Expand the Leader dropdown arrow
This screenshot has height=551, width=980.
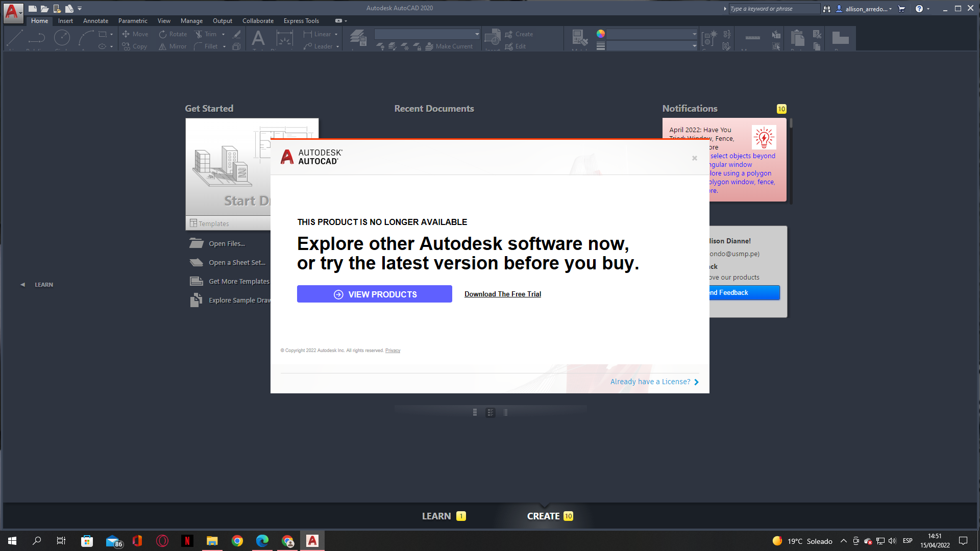(337, 46)
